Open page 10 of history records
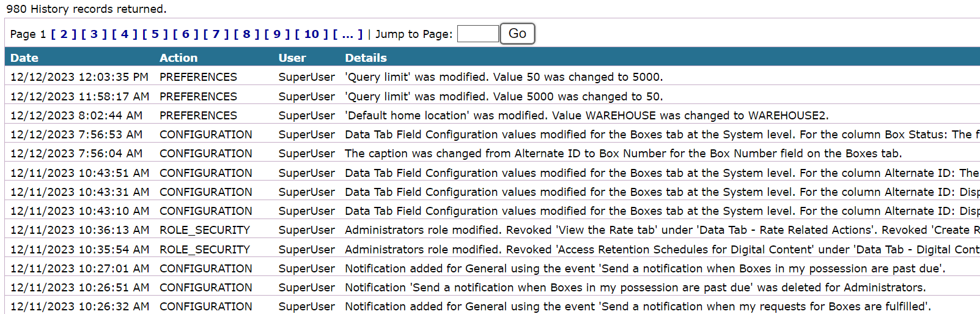This screenshot has width=980, height=314. coord(311,34)
